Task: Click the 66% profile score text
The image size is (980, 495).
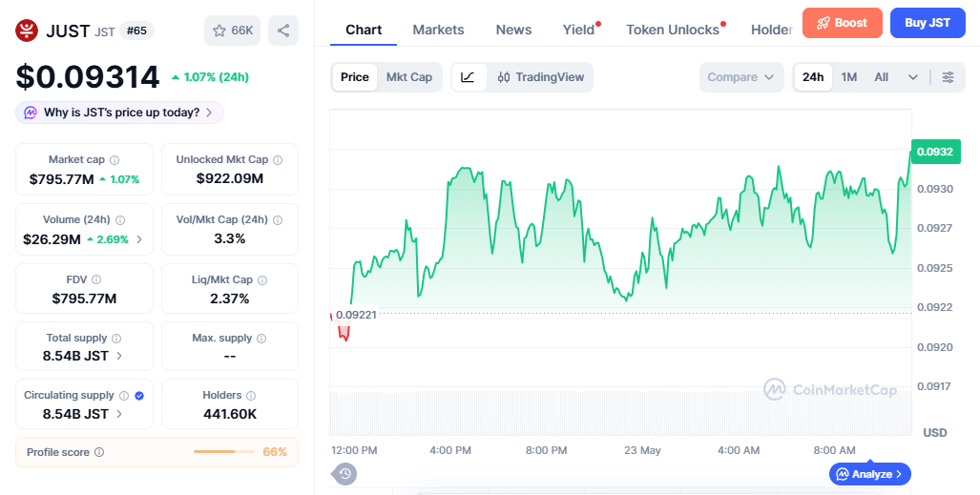Action: click(275, 452)
